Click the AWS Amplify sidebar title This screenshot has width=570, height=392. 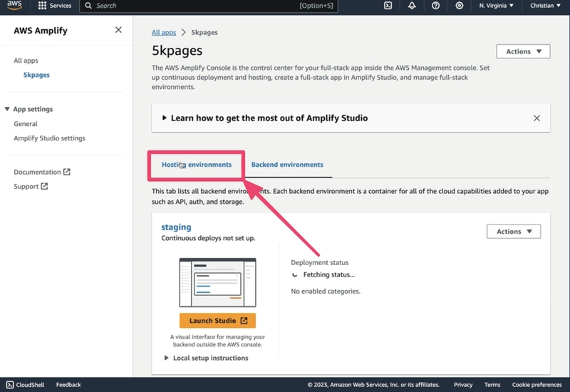pyautogui.click(x=41, y=31)
